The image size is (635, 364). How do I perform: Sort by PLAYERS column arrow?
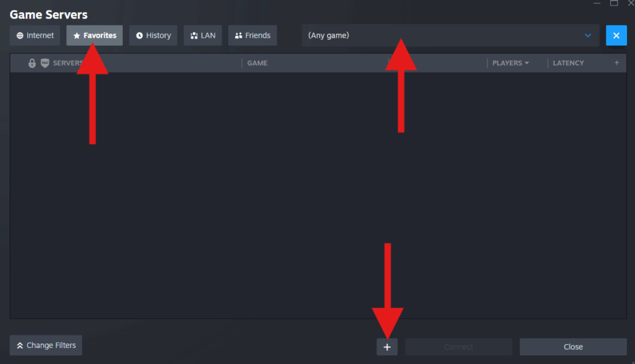(526, 63)
